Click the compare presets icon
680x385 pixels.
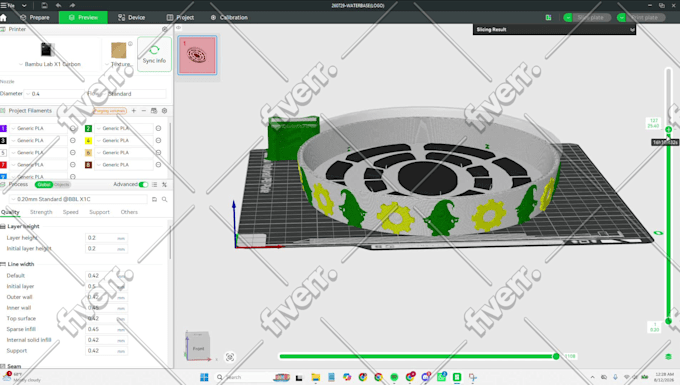pos(164,185)
